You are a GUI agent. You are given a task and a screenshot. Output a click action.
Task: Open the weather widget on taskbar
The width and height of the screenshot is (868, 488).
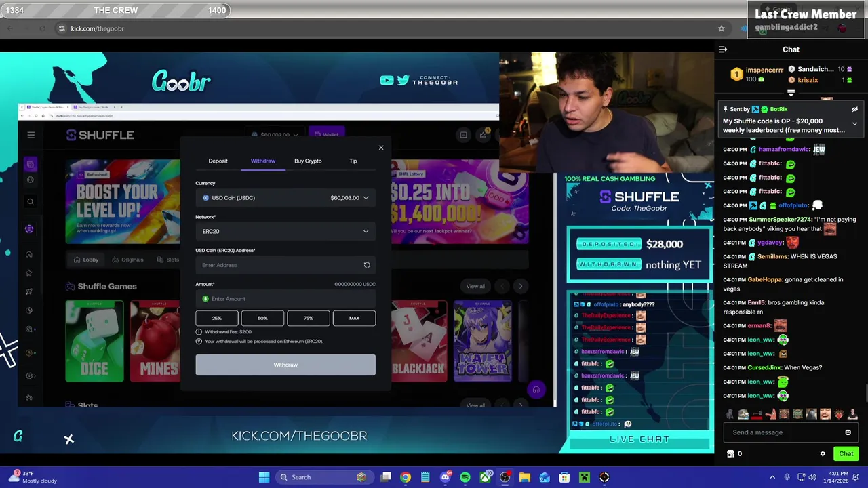pos(34,477)
